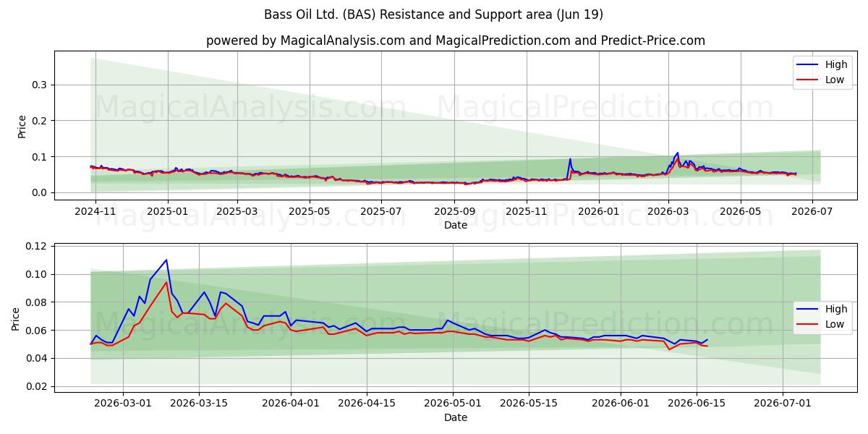Click the bottom chart's 'Price' y-axis label
This screenshot has width=868, height=434.
[x=16, y=319]
